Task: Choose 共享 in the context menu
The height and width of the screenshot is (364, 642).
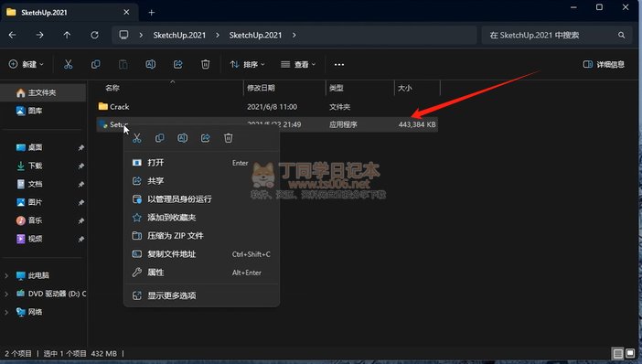Action: coord(201,180)
